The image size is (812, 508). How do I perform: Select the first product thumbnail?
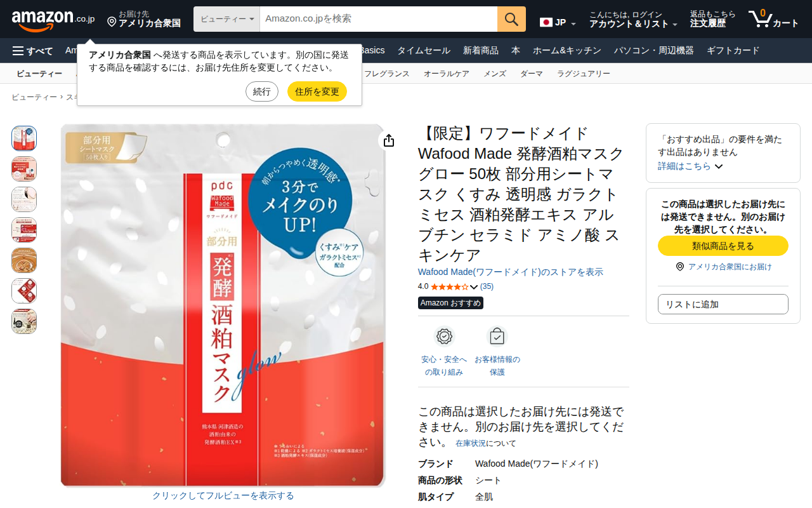(24, 138)
